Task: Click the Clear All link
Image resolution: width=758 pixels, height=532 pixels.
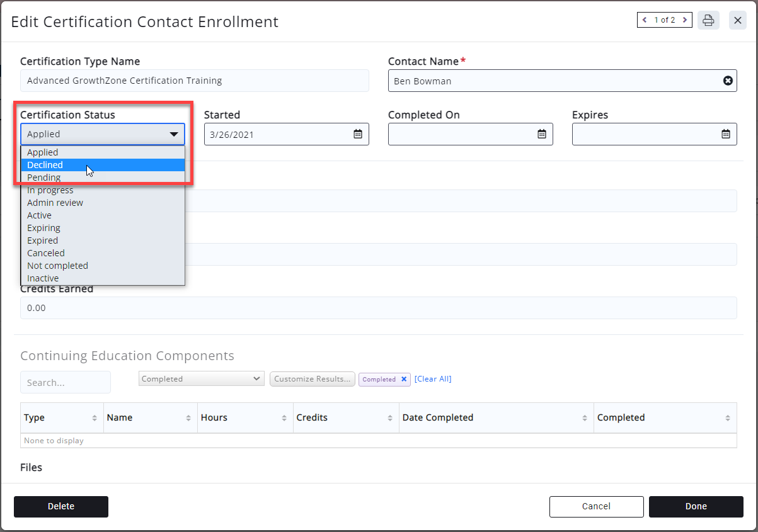Action: pos(433,379)
